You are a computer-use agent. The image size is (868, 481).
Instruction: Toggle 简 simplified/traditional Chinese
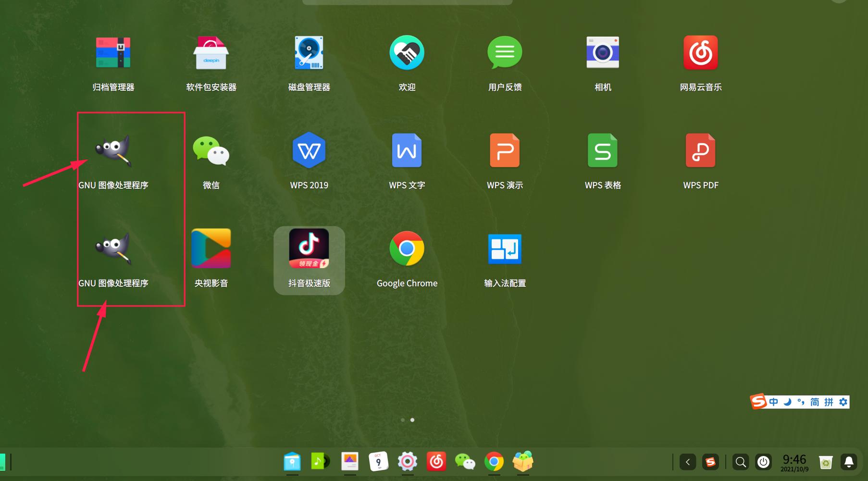coord(815,402)
